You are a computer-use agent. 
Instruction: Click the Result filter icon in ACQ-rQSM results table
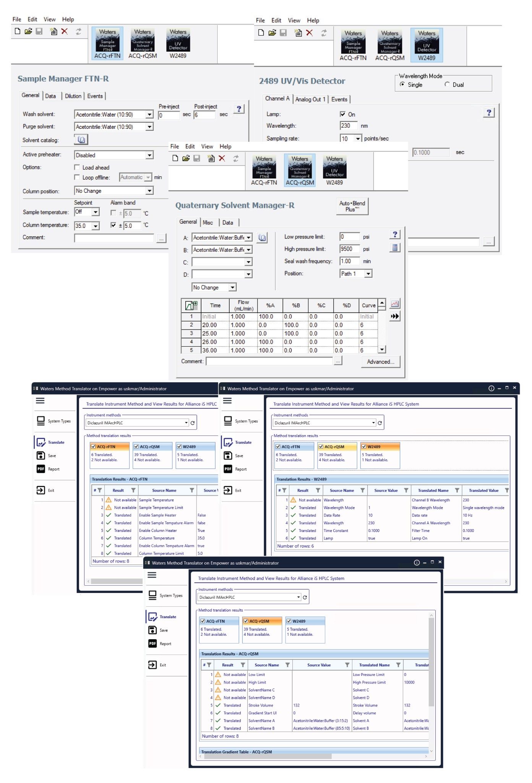point(243,665)
